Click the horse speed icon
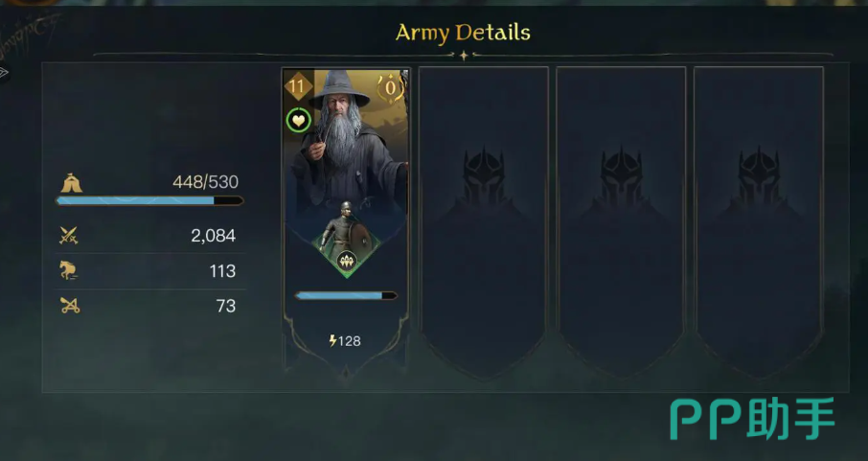Image resolution: width=868 pixels, height=461 pixels. point(69,271)
